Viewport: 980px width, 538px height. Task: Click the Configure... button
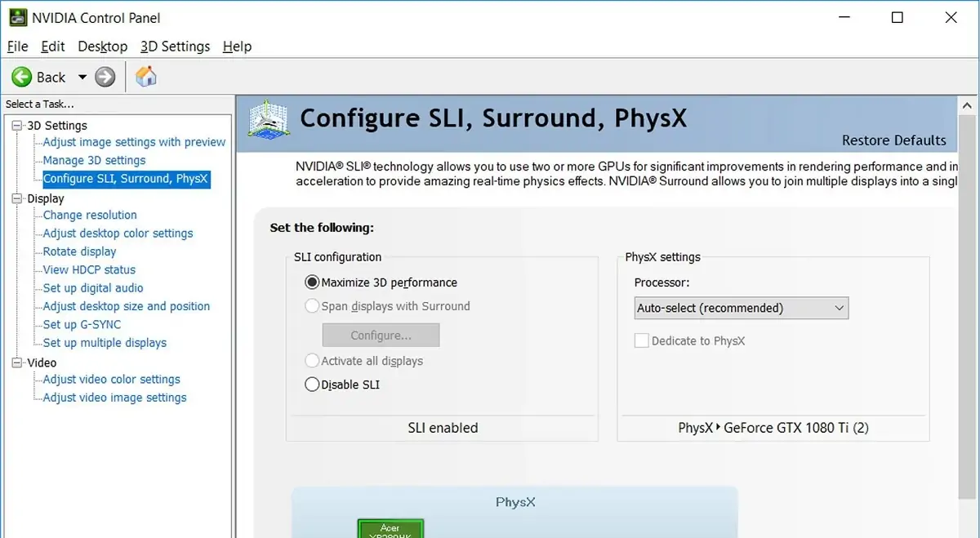pyautogui.click(x=381, y=336)
